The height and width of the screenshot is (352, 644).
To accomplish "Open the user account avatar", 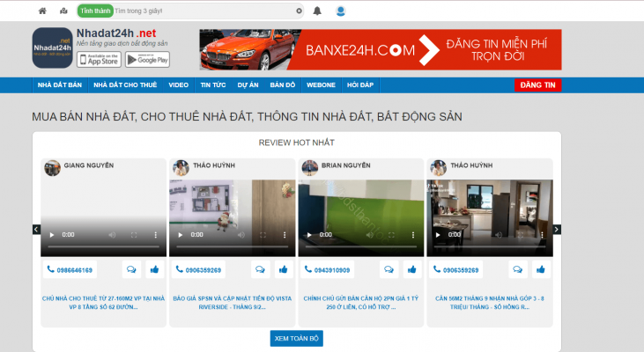I will coord(340,11).
